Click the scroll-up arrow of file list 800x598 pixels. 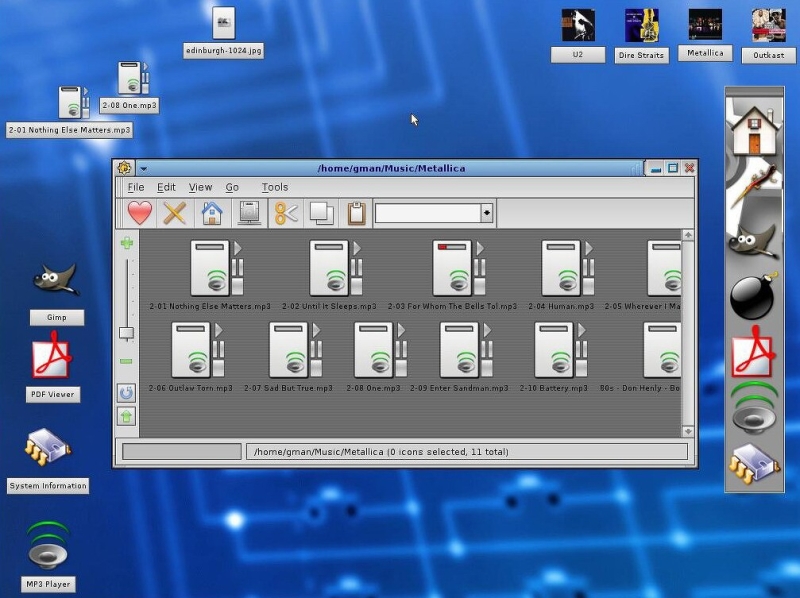[x=688, y=235]
